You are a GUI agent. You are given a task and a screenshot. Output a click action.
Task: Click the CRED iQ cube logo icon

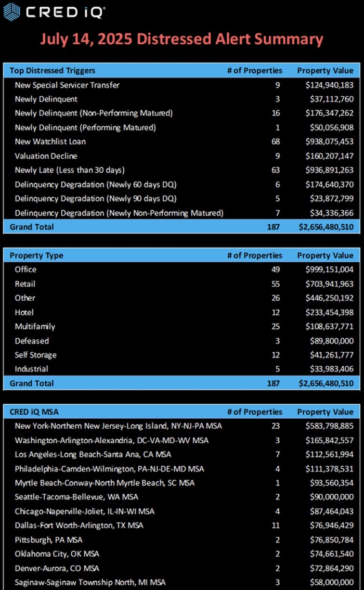(11, 11)
